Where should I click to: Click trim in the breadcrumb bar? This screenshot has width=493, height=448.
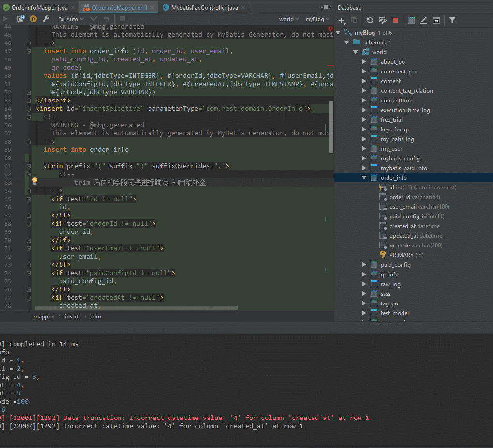[x=95, y=317]
